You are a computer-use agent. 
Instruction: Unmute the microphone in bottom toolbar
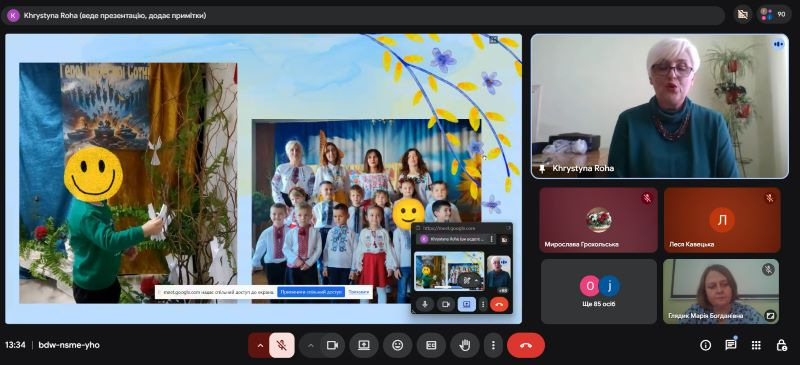click(x=282, y=345)
